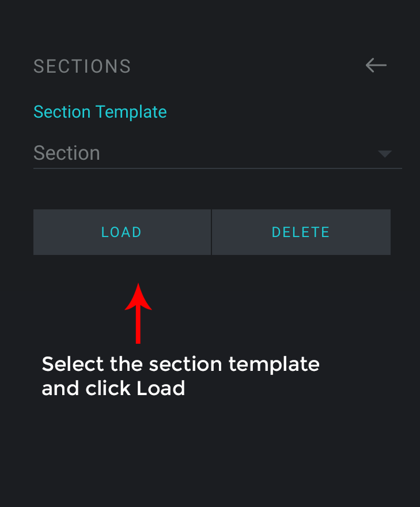Open the Section template dropdown
This screenshot has width=420, height=507.
pos(217,153)
